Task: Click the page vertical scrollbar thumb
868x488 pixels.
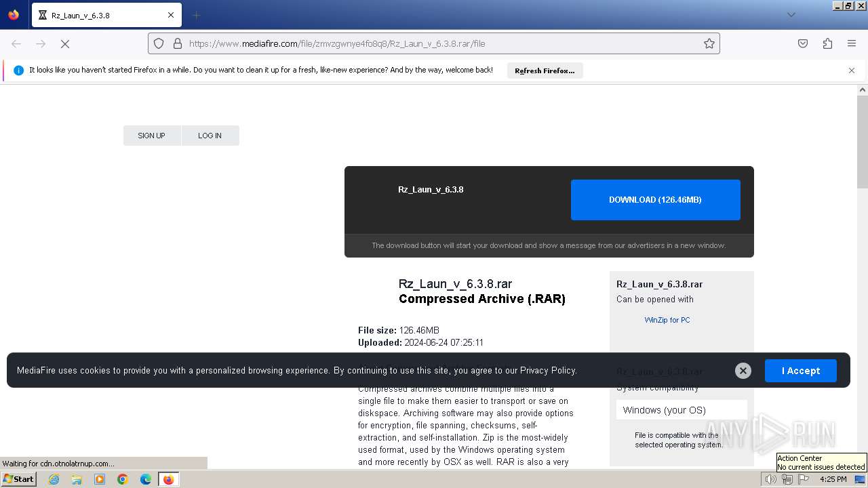Action: pyautogui.click(x=863, y=142)
